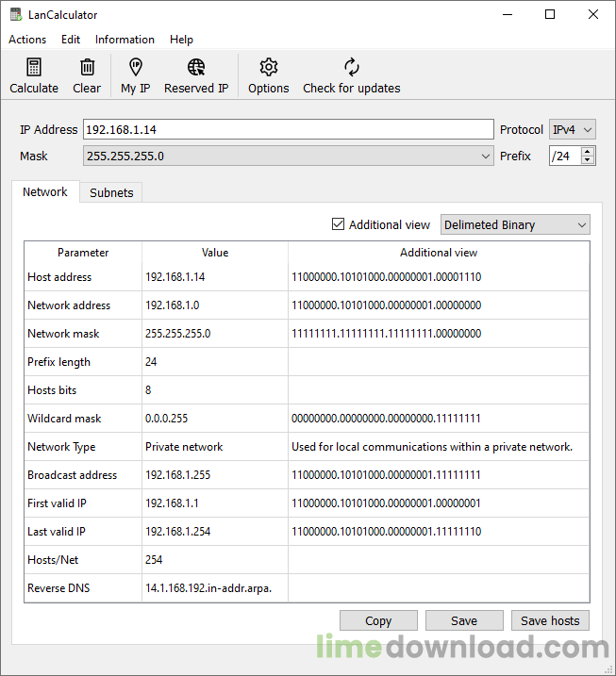The height and width of the screenshot is (676, 616).
Task: Expand the Mask 255.255.255.0 dropdown
Action: point(288,157)
